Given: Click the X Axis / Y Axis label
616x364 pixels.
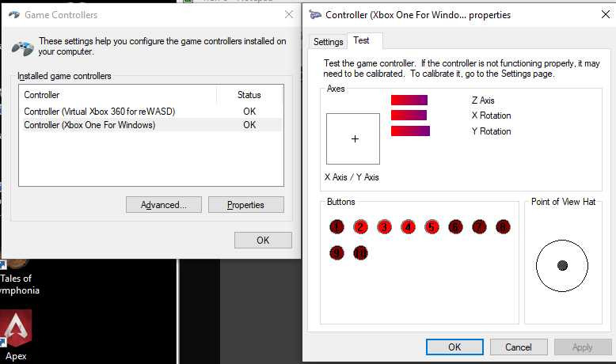Looking at the screenshot, I should tap(352, 177).
